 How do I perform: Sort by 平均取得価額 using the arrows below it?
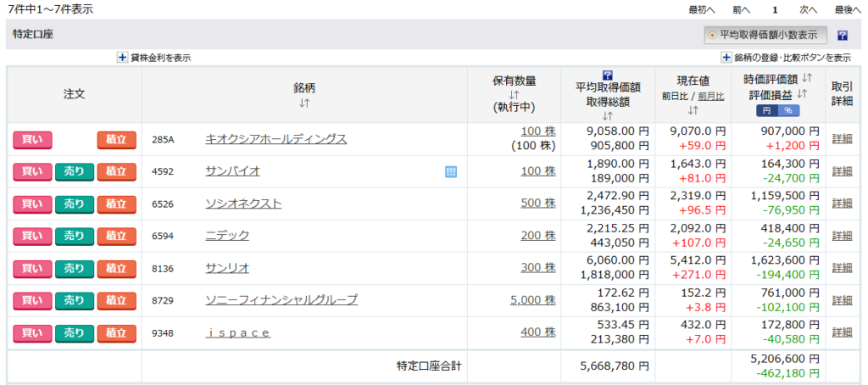[607, 116]
